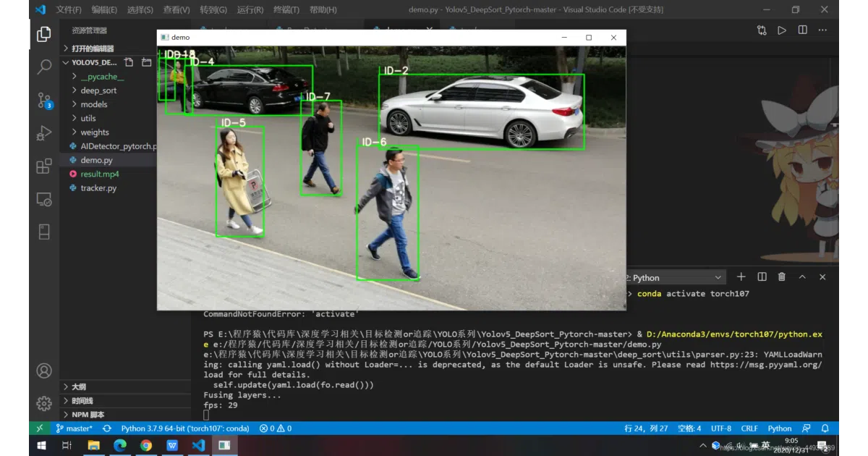
Task: Toggle maximized terminal panel size chevron
Action: pyautogui.click(x=802, y=277)
